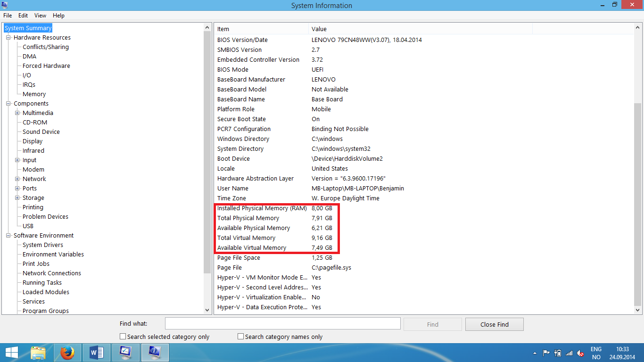
Task: Click the clock showing 10:33
Action: pyautogui.click(x=623, y=349)
